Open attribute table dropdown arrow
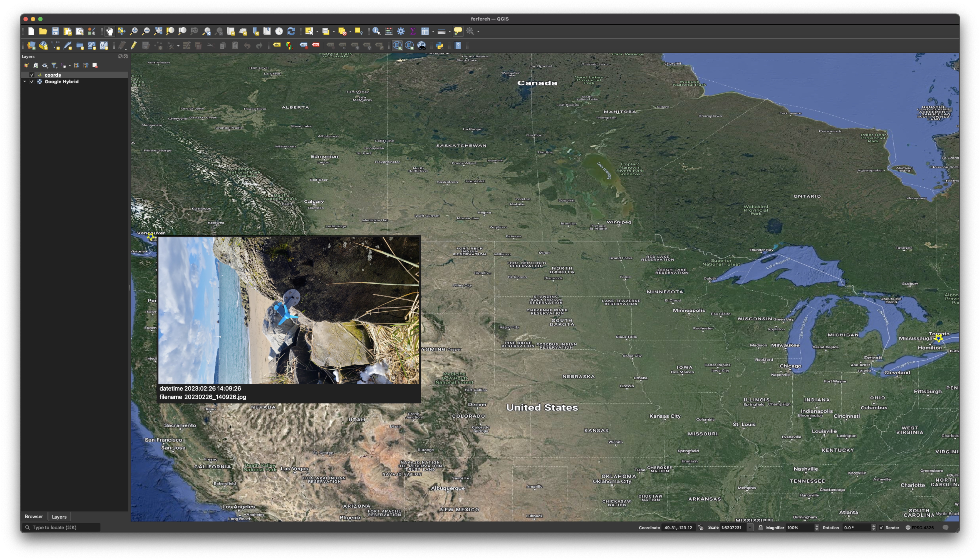This screenshot has width=980, height=560. [433, 32]
